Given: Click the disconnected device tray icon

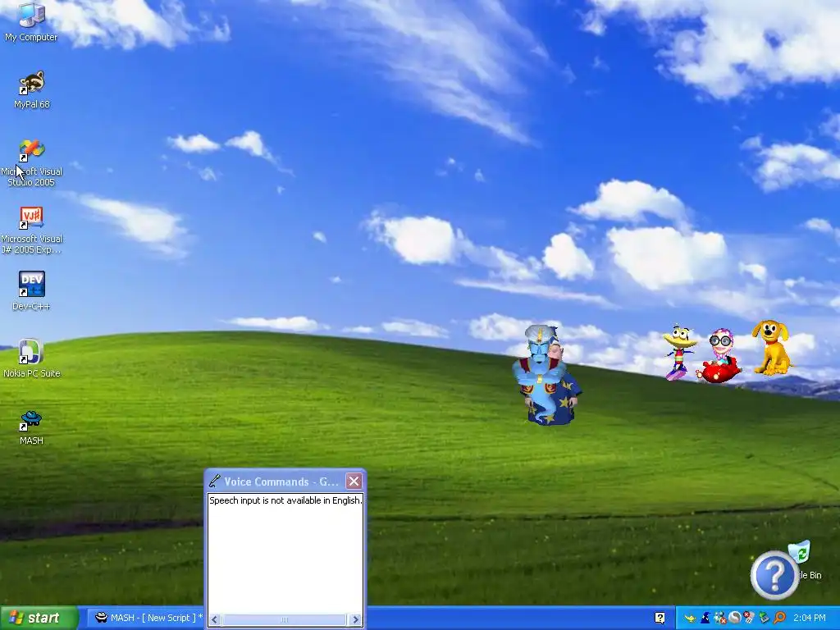Looking at the screenshot, I should pyautogui.click(x=749, y=619).
